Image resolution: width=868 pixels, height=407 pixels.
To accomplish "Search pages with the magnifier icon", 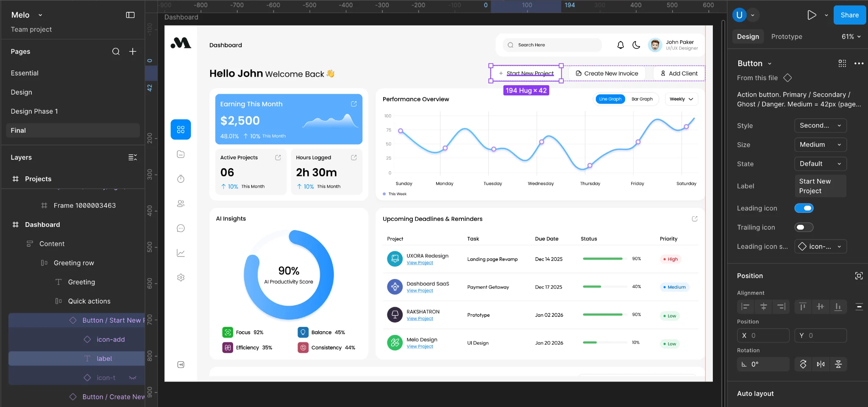I will (116, 51).
